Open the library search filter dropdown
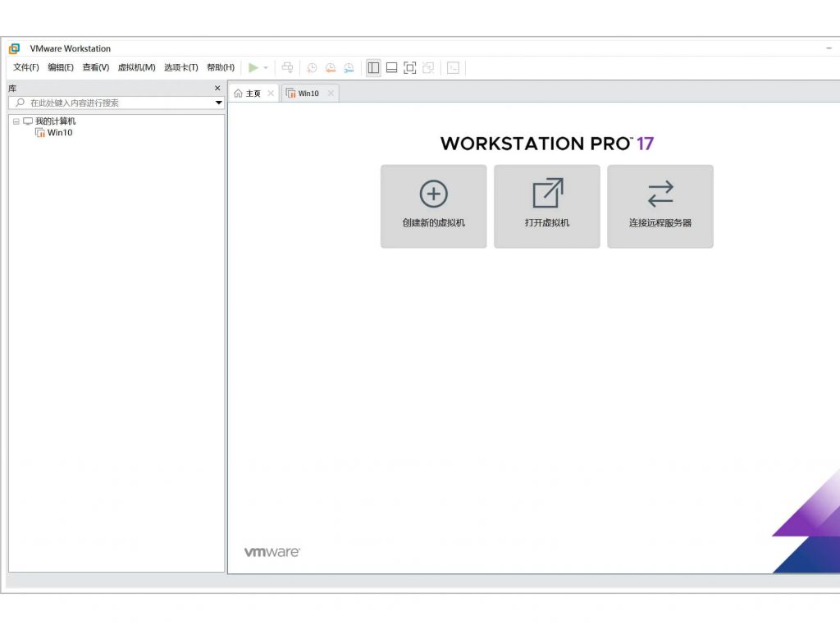 pyautogui.click(x=219, y=103)
